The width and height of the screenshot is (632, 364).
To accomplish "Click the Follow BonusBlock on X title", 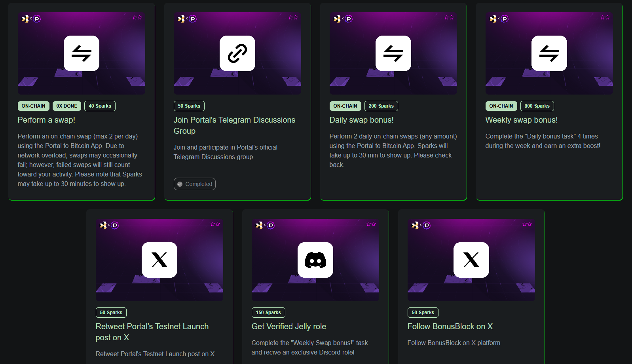I will pyautogui.click(x=450, y=326).
